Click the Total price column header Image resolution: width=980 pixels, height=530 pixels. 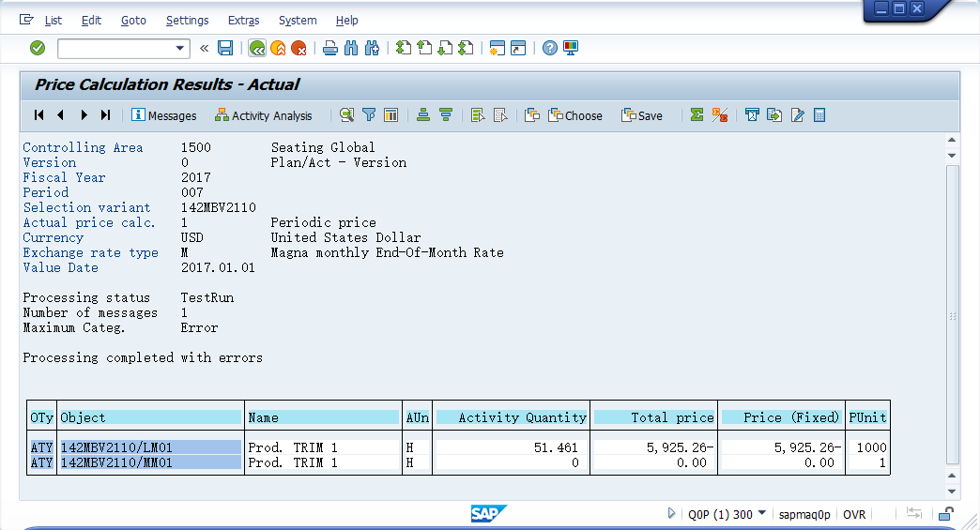[x=653, y=417]
